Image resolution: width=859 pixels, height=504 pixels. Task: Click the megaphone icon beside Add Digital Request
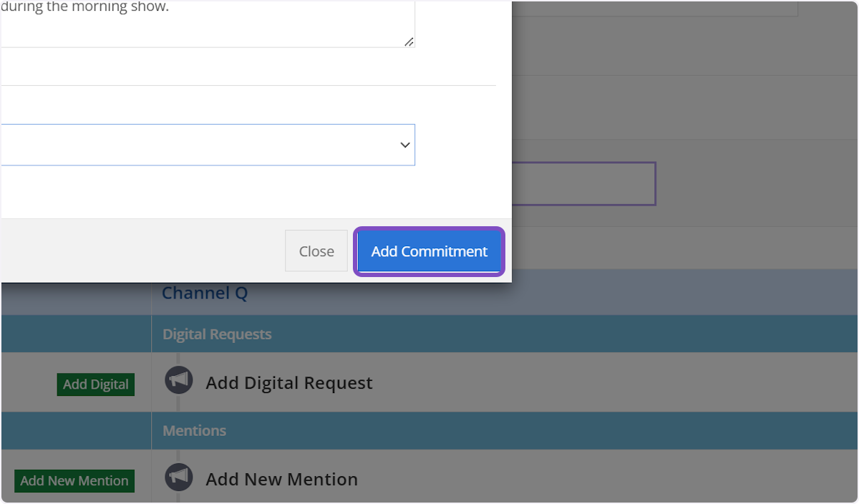[x=179, y=380]
